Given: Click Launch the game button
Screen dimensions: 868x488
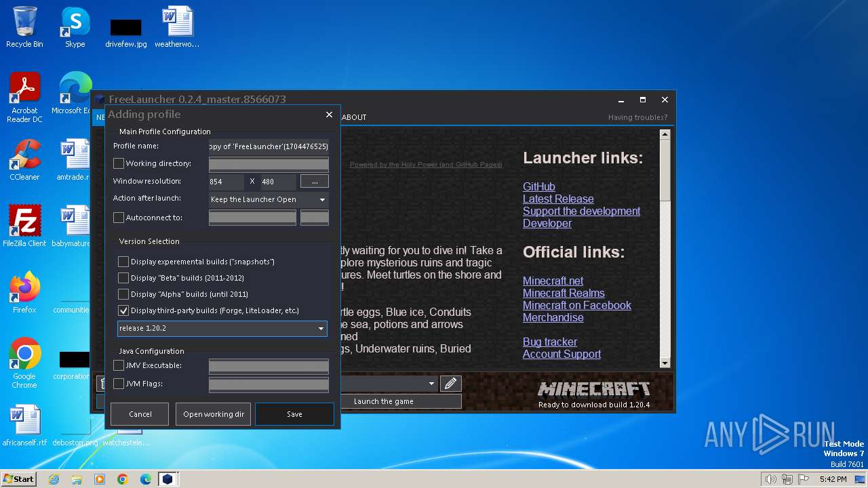Looking at the screenshot, I should [384, 401].
